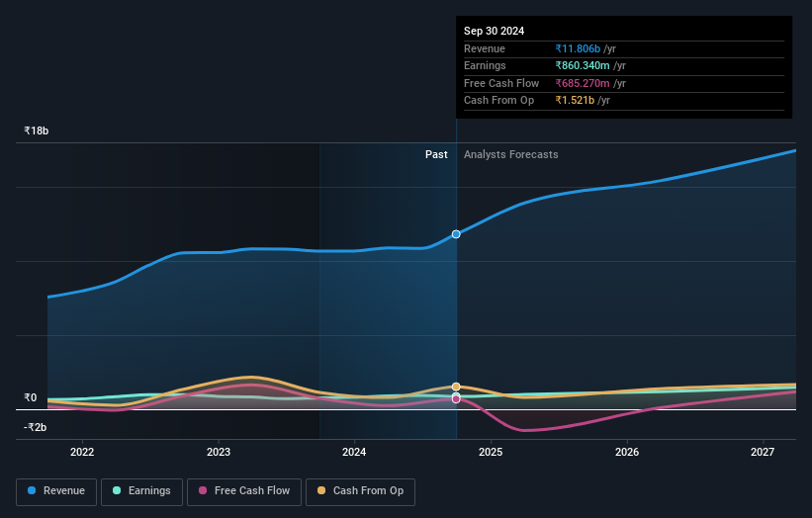Click the 2023 x-axis label

pos(218,453)
